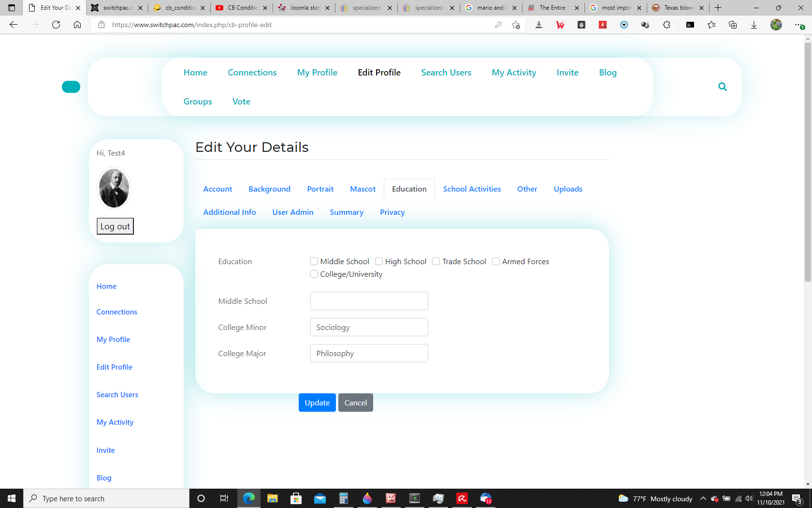
Task: Open Invite in the sidebar
Action: point(105,450)
